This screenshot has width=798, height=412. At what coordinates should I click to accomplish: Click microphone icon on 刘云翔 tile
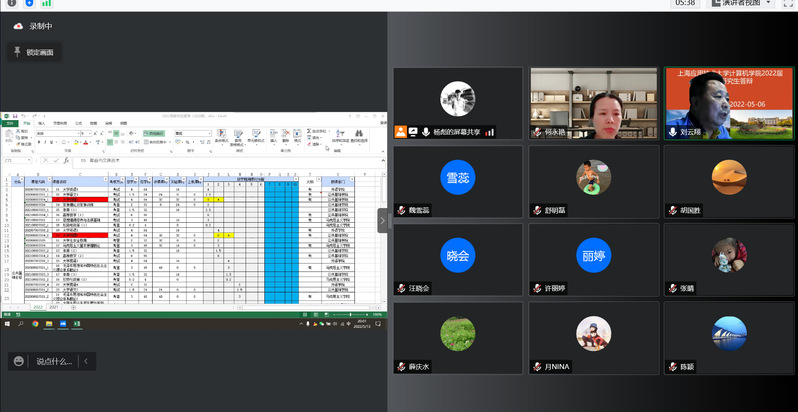(672, 132)
